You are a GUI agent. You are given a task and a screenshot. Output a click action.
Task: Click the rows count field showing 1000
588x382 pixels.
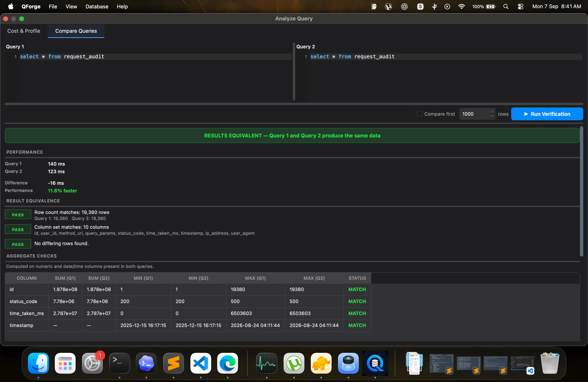click(x=474, y=114)
